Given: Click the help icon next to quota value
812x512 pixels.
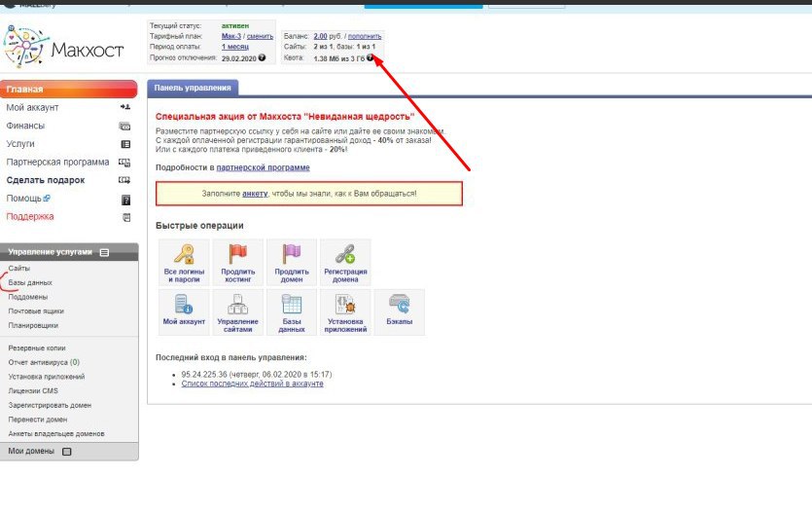Looking at the screenshot, I should 370,57.
